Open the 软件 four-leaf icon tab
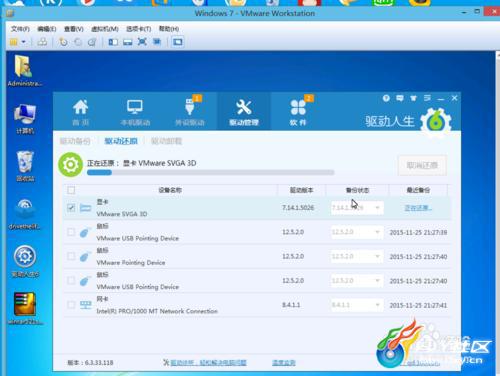The height and width of the screenshot is (376, 500). coord(298,112)
